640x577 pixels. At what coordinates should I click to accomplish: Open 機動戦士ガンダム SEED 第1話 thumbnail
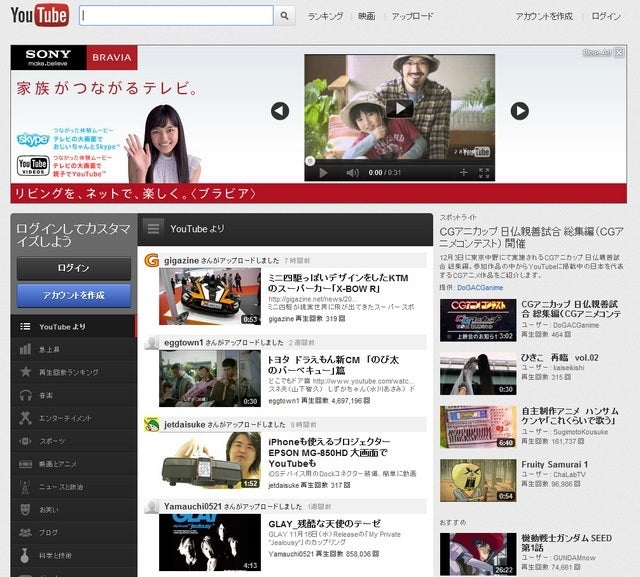coord(478,554)
